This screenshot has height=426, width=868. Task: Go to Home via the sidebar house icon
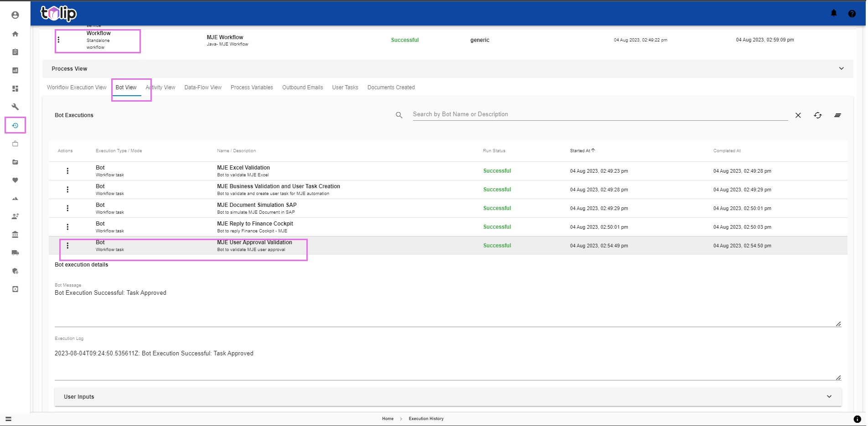[15, 34]
